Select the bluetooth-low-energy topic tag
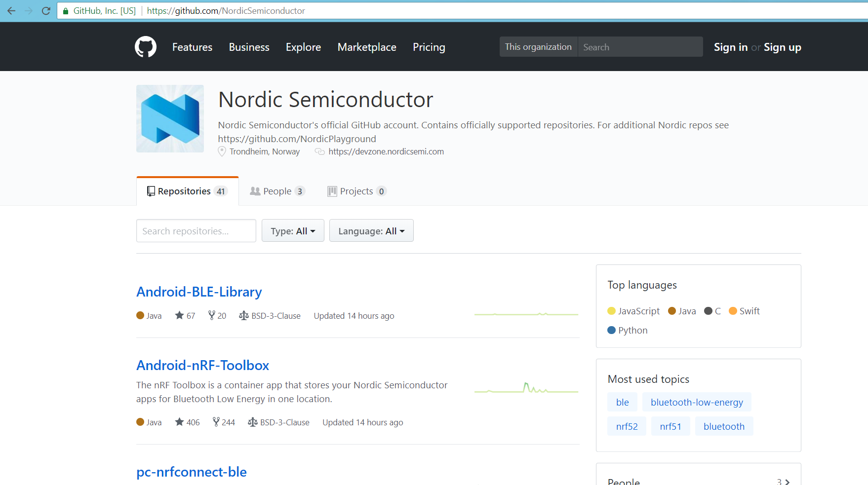Image resolution: width=868 pixels, height=485 pixels. [697, 402]
